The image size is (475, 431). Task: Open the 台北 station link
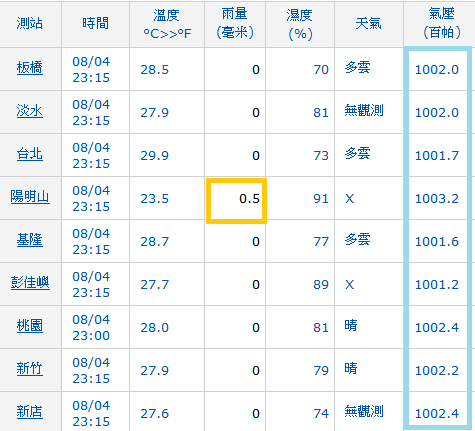(30, 154)
